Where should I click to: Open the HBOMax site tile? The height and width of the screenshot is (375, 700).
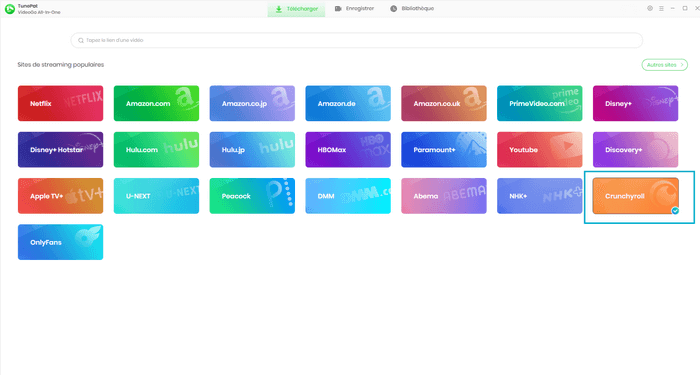(x=348, y=150)
